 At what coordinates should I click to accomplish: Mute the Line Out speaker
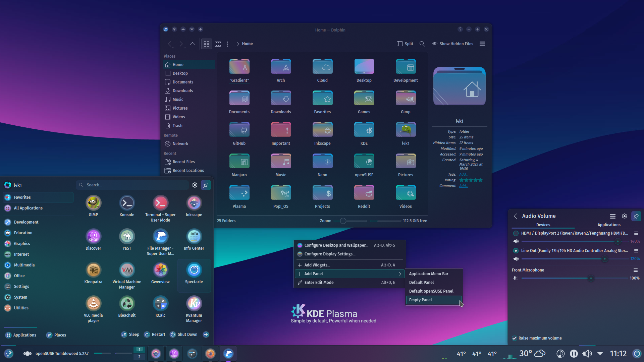[516, 259]
